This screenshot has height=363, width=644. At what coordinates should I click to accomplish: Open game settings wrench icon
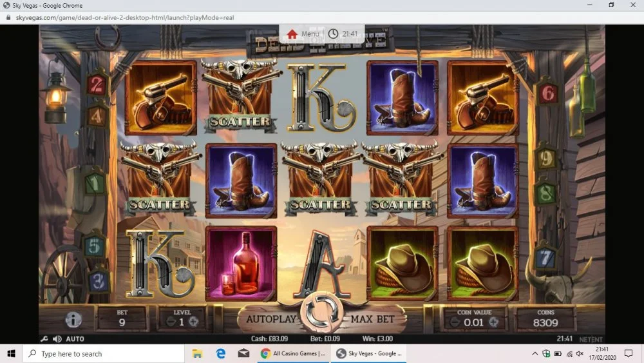44,338
